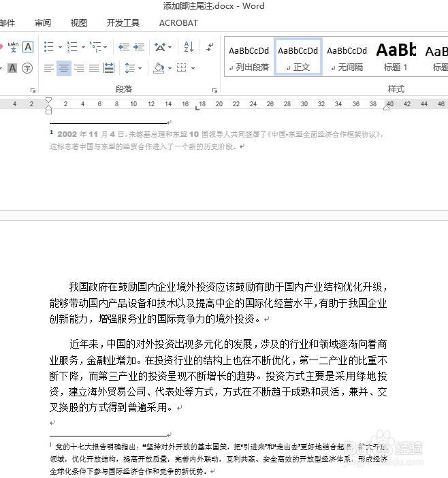Screen dimensions: 448x478
Task: Click the tab stop marker near 18 on ruler
Action: click(197, 108)
